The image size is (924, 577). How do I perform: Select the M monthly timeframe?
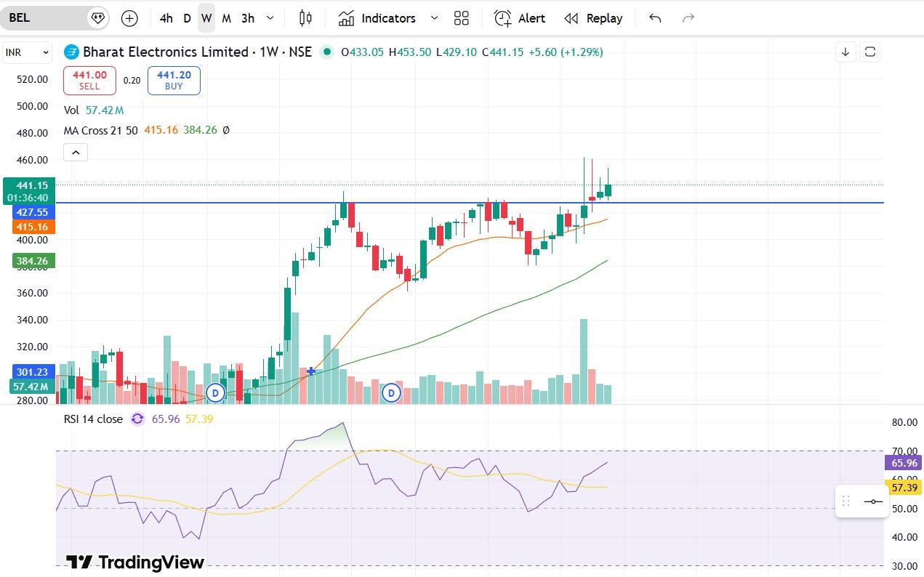click(227, 18)
